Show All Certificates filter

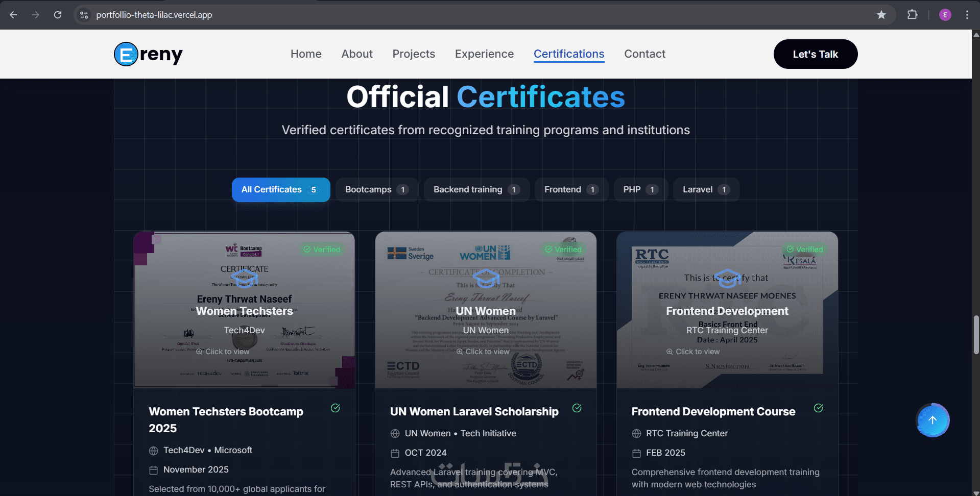coord(281,190)
